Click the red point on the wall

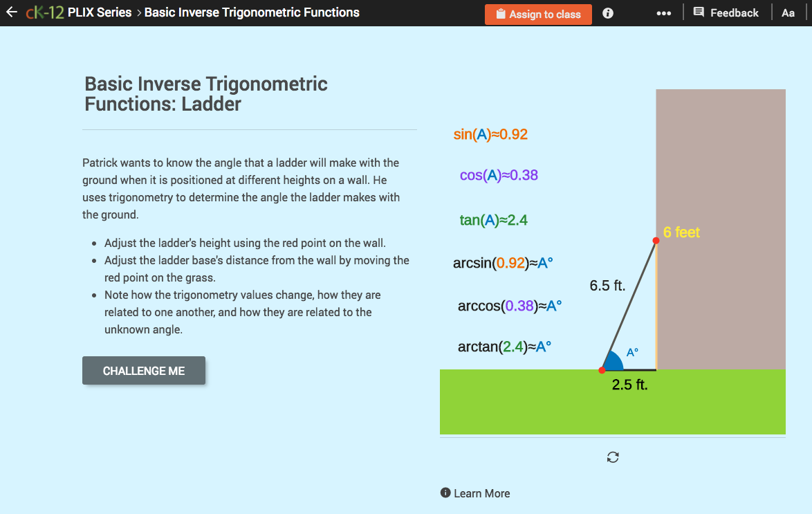point(655,240)
